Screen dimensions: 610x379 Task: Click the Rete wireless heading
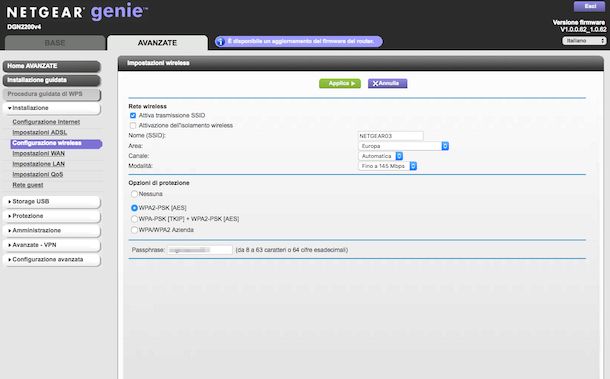pos(147,106)
